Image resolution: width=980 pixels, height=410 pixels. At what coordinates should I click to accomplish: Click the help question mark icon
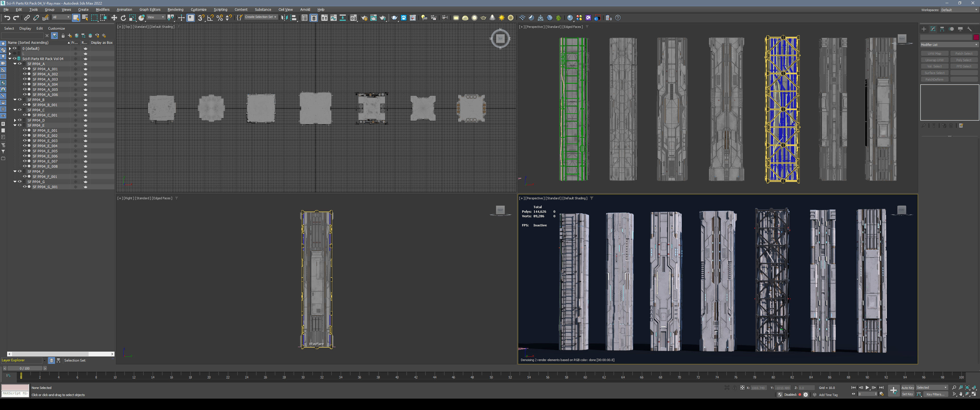pyautogui.click(x=618, y=18)
